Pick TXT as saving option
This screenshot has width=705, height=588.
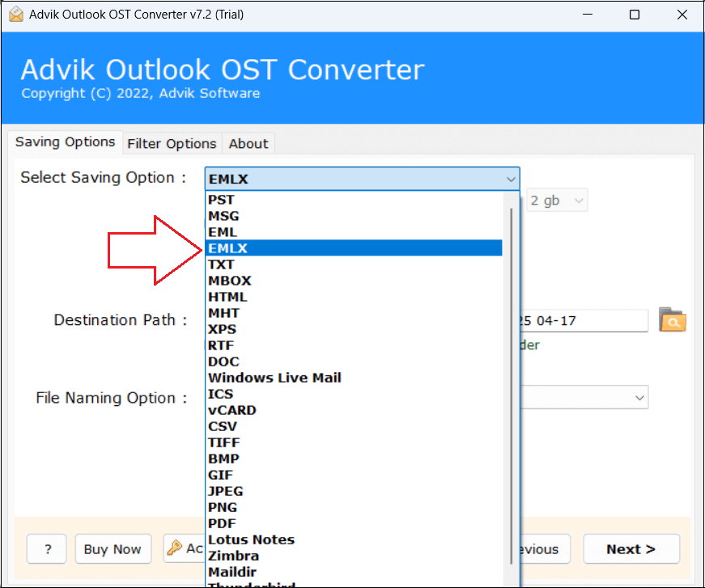click(x=354, y=264)
